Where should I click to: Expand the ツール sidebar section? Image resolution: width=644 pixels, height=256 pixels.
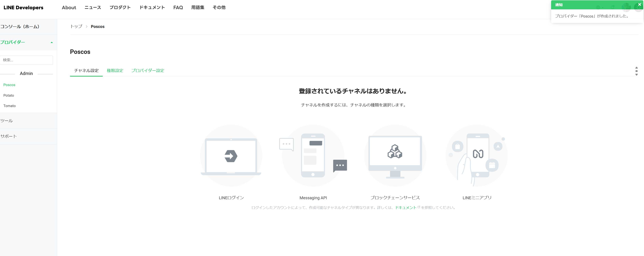click(x=7, y=121)
